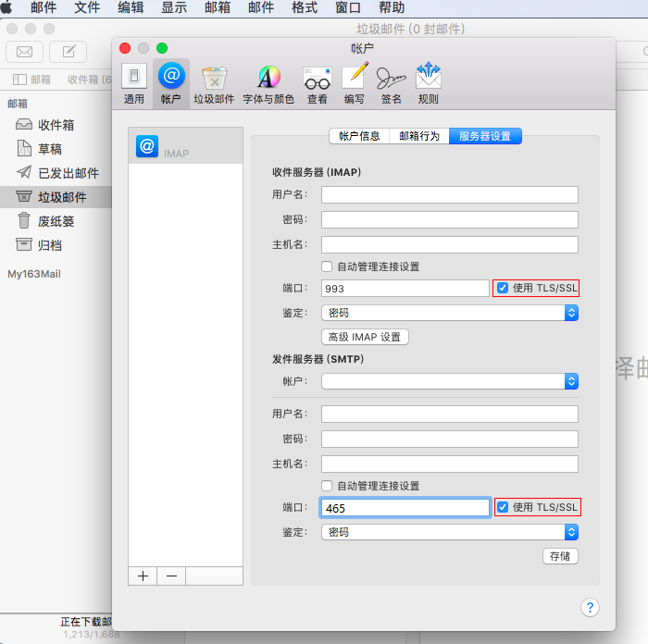Select My163Mail account section in sidebar

(x=34, y=274)
